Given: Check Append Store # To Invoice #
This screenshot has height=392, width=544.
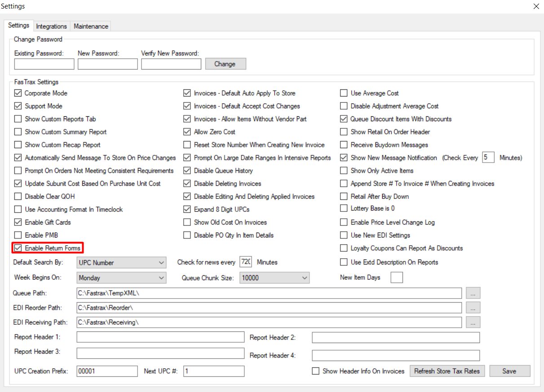Looking at the screenshot, I should (x=344, y=184).
